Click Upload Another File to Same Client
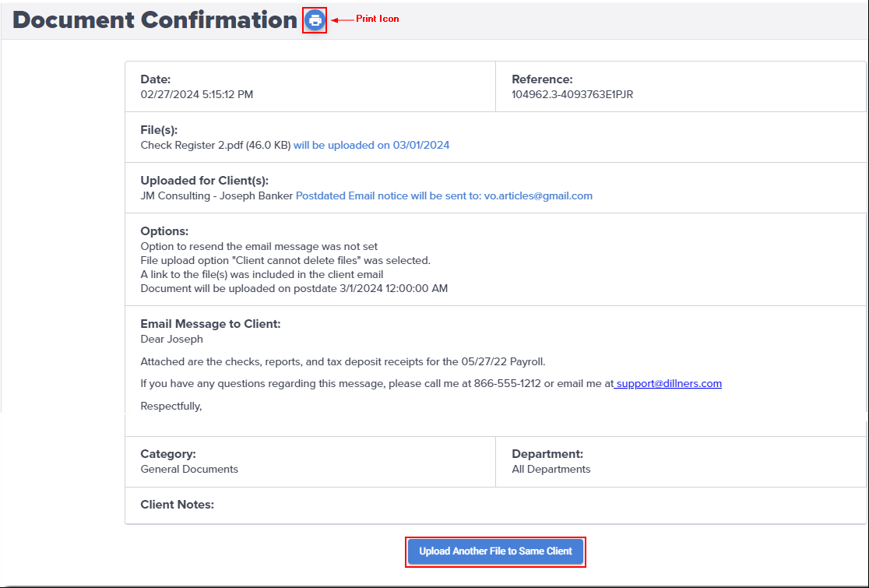The height and width of the screenshot is (588, 869). tap(495, 551)
